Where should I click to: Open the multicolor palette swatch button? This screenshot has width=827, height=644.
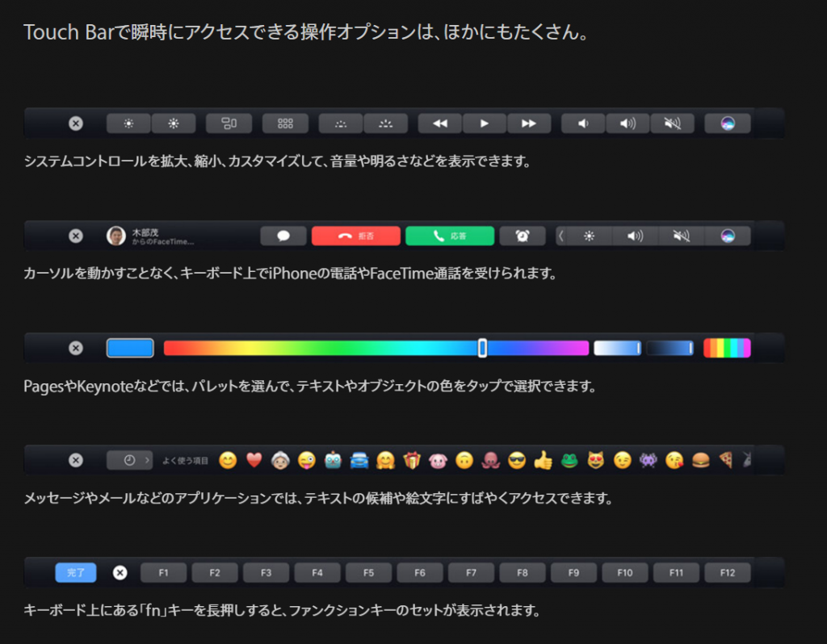(728, 348)
